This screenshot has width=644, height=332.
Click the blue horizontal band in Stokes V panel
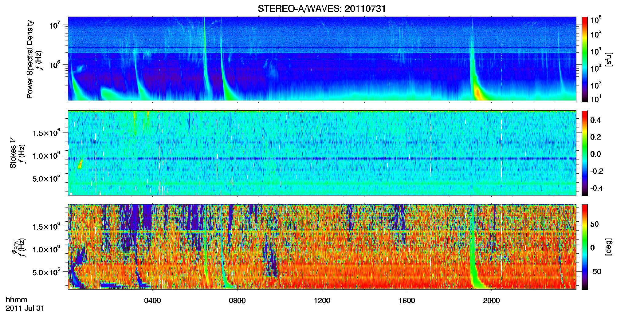point(322,159)
